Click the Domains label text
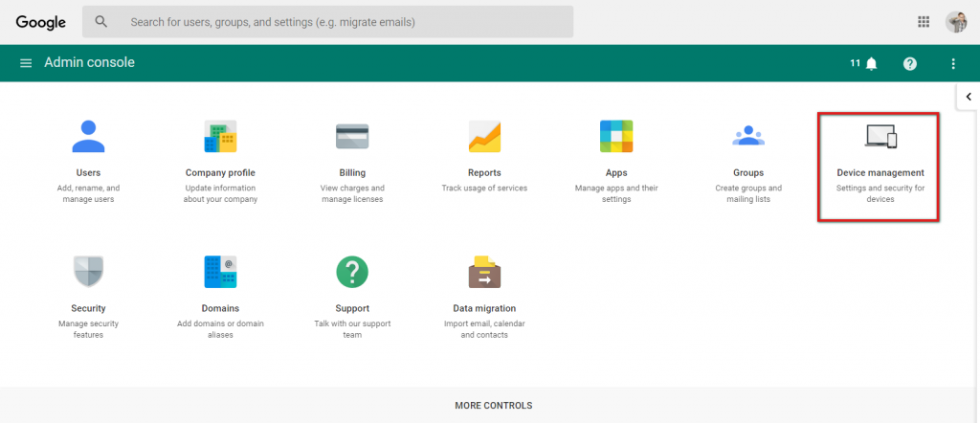The image size is (980, 423). [220, 309]
